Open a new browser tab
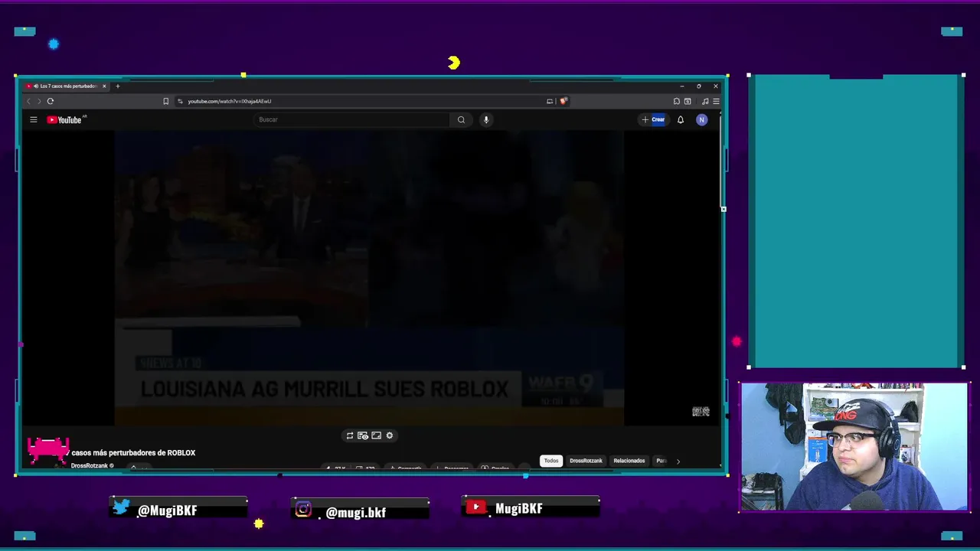 [117, 86]
